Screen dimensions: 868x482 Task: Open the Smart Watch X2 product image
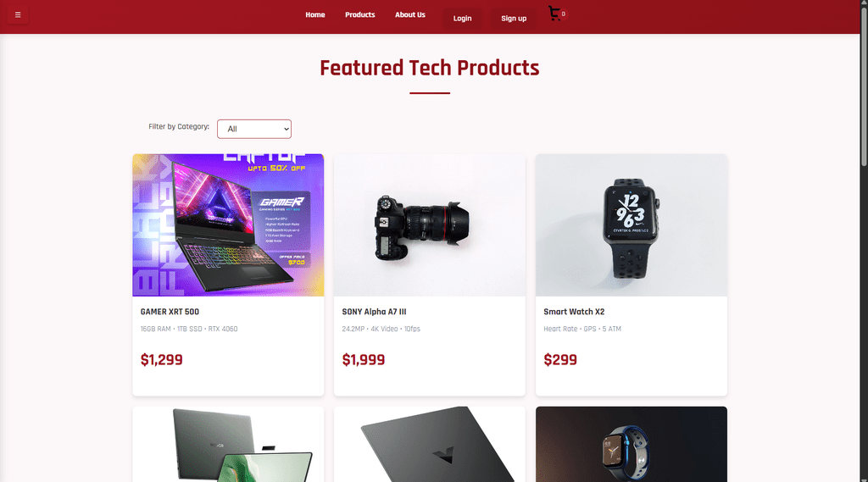coord(631,225)
